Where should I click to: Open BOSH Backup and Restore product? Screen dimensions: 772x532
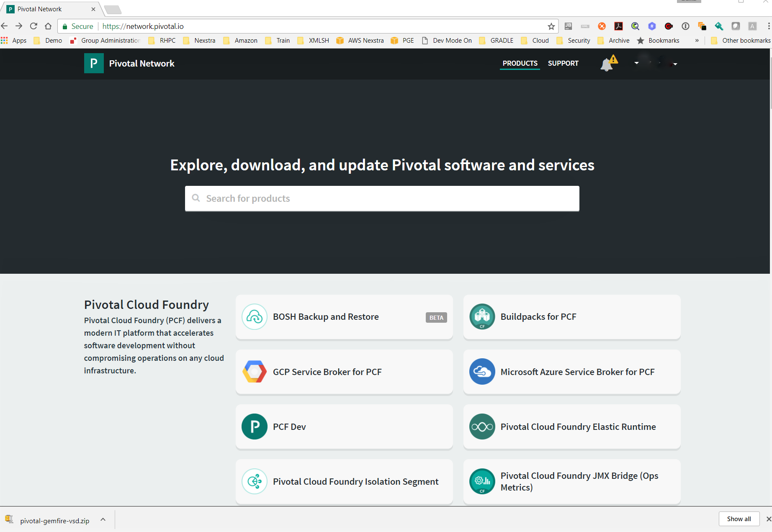click(x=344, y=317)
